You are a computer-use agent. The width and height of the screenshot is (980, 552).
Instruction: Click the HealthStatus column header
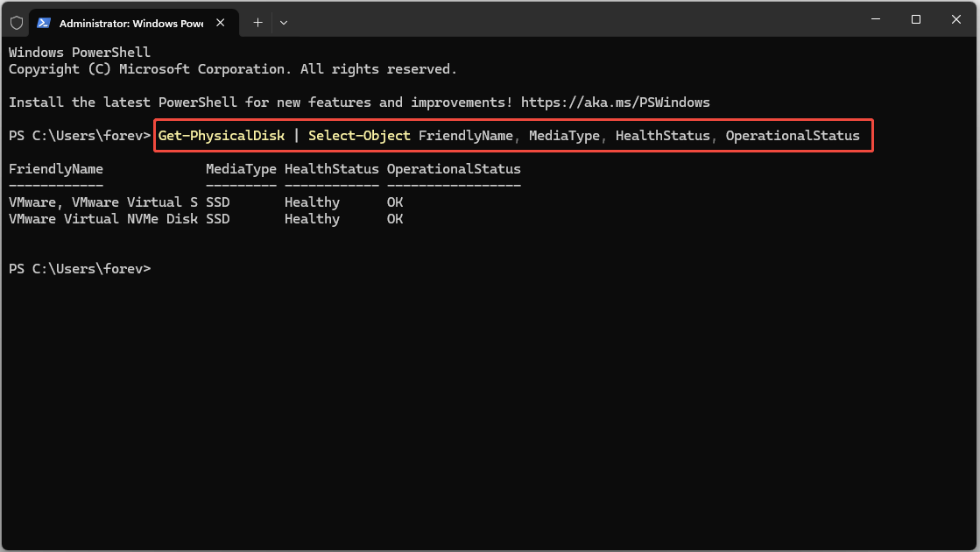[x=332, y=169]
